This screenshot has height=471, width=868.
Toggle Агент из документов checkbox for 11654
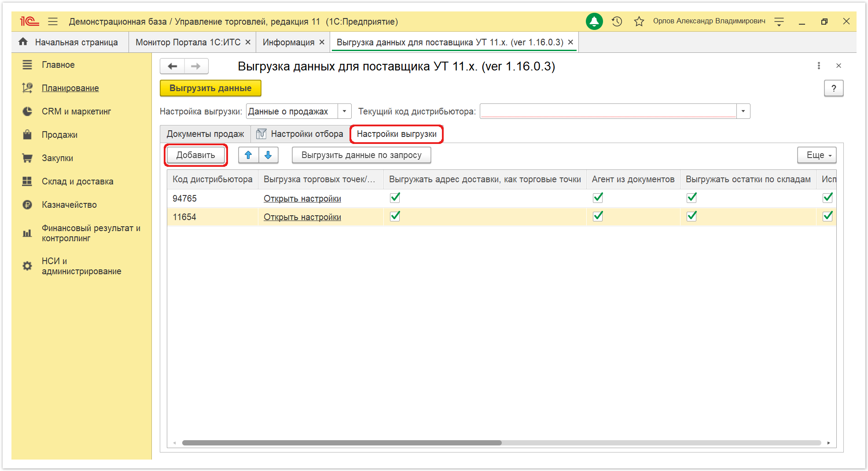tap(598, 216)
